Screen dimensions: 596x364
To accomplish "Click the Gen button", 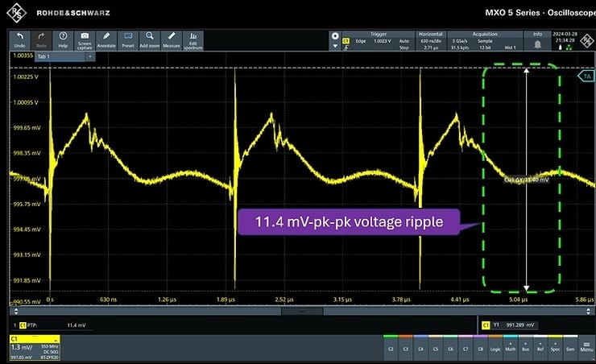I will [x=569, y=348].
